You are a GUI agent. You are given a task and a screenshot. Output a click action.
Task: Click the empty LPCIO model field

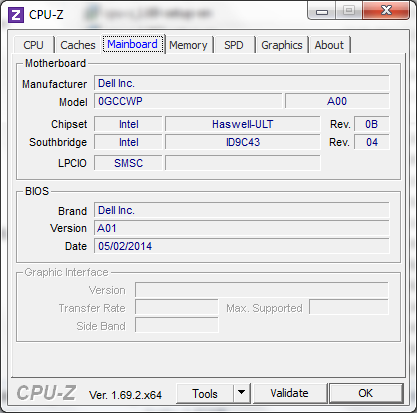point(243,163)
